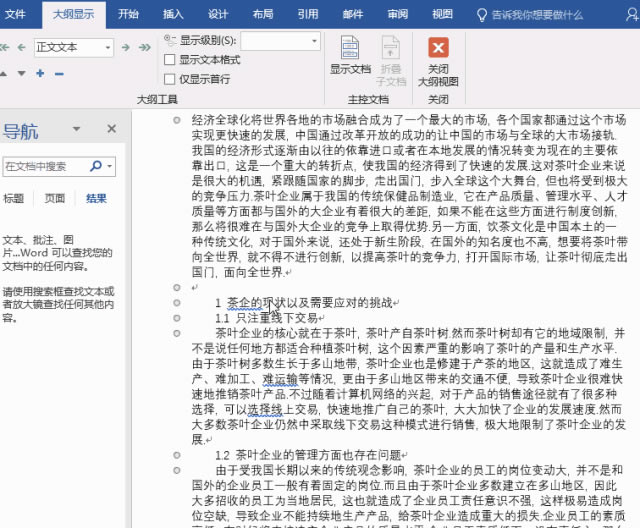Click the 显示文档 icon

[x=350, y=47]
